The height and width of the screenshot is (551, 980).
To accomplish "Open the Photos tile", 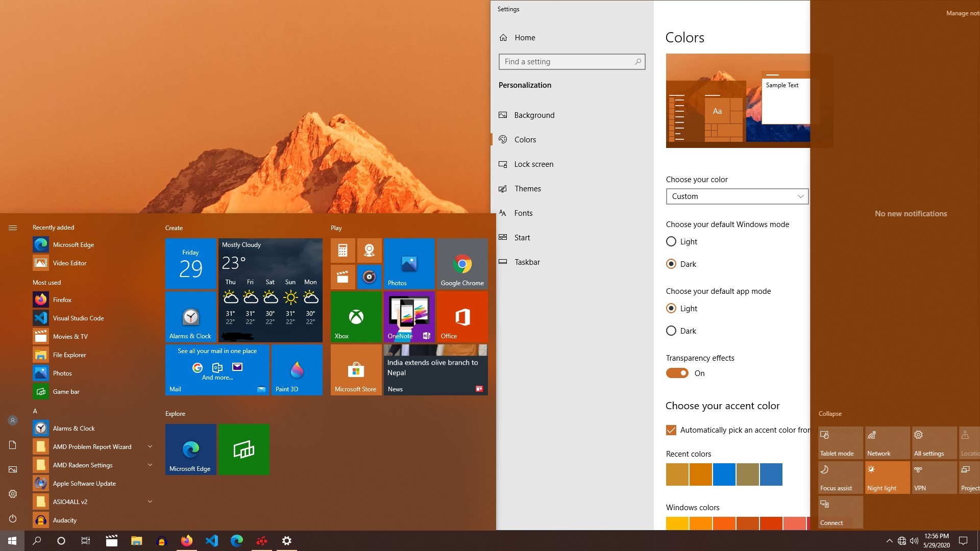I will point(409,264).
